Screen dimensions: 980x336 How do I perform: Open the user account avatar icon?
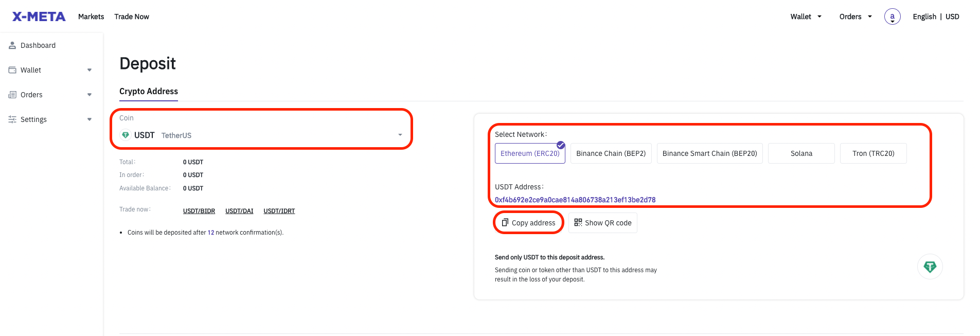(x=892, y=16)
